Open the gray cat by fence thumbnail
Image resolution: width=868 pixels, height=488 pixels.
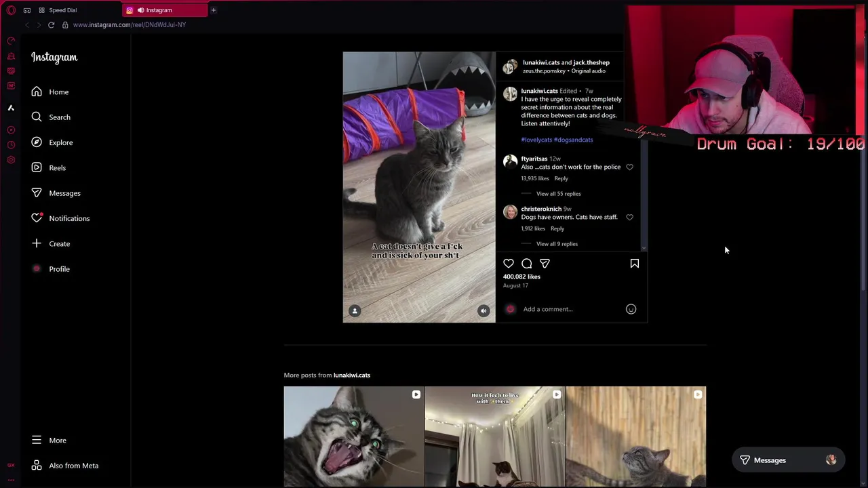pyautogui.click(x=635, y=437)
